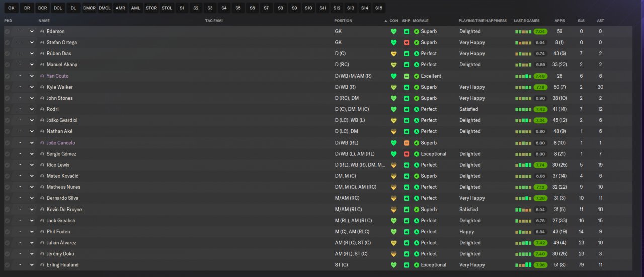Toggle the picked circle for Rodri
Screen dimensions: 644x277
click(7, 109)
